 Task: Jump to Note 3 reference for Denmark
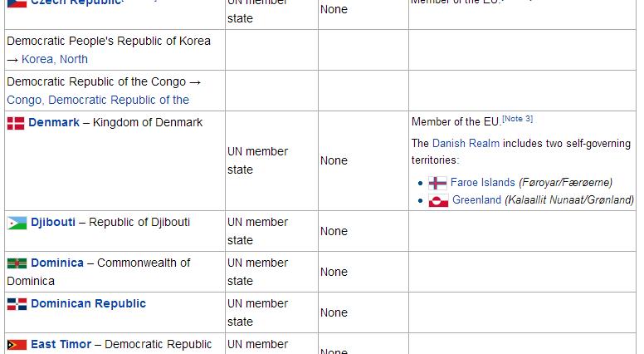[x=517, y=119]
